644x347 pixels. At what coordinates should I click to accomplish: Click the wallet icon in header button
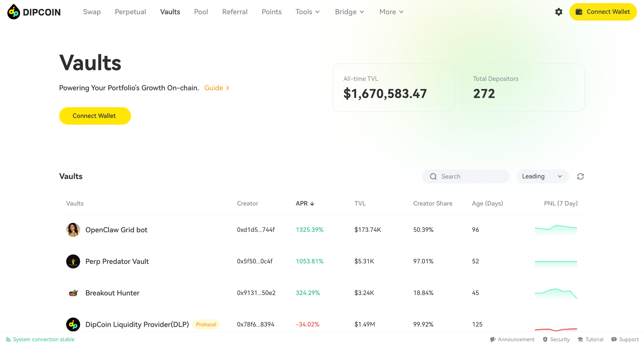point(579,12)
